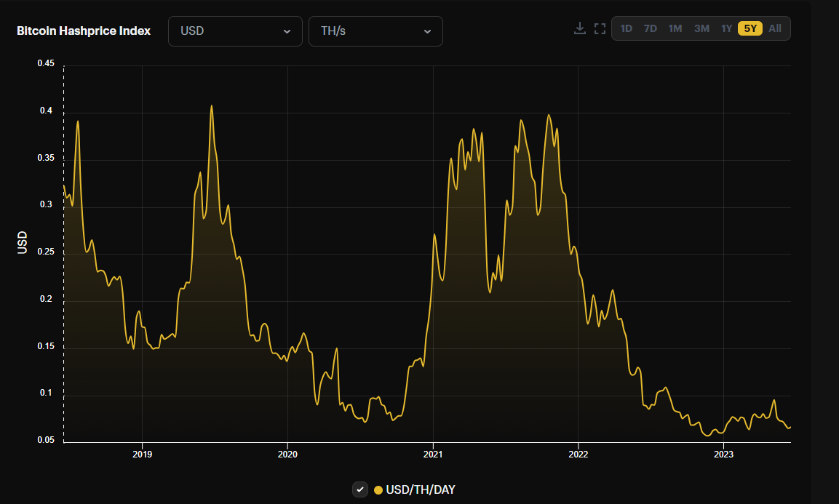Toggle the USD/TH/DAY series checkbox
The image size is (839, 504).
[360, 489]
